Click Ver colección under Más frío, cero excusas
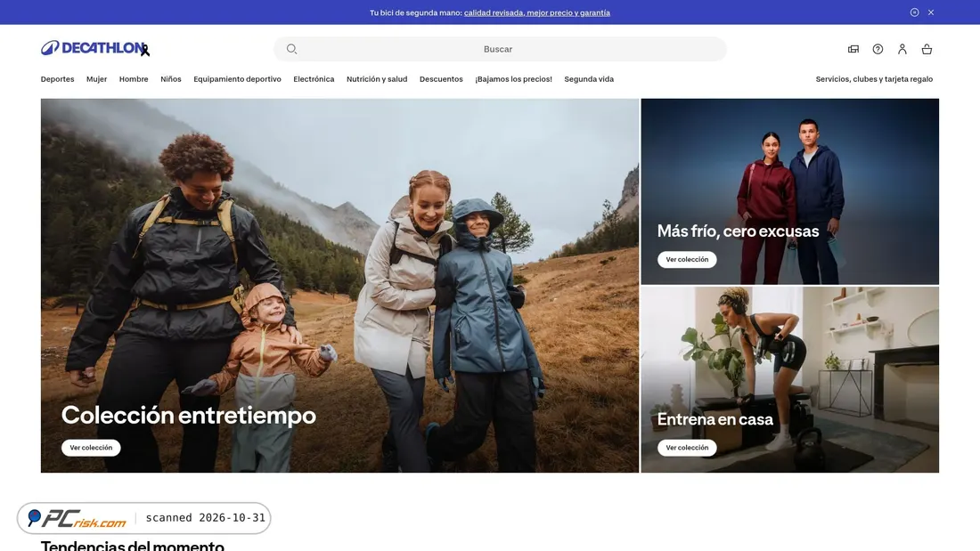 pyautogui.click(x=687, y=259)
